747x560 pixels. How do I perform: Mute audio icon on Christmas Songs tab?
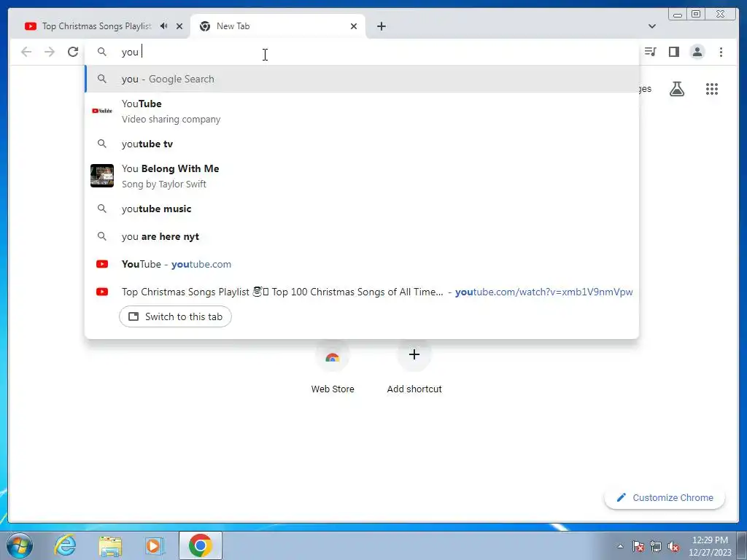pyautogui.click(x=164, y=26)
